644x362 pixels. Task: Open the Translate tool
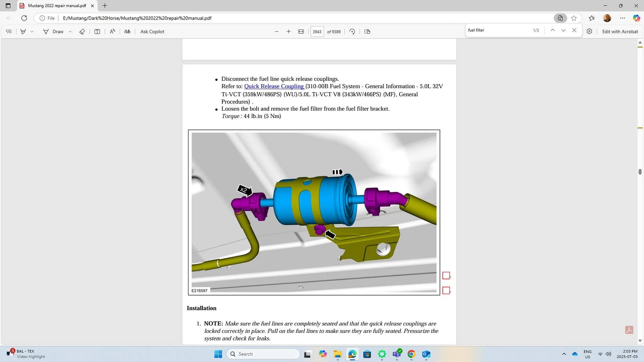[127, 32]
